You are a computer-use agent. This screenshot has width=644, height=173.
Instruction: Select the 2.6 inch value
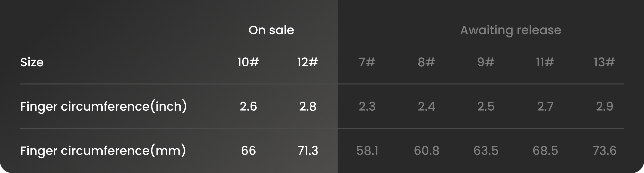pos(248,106)
